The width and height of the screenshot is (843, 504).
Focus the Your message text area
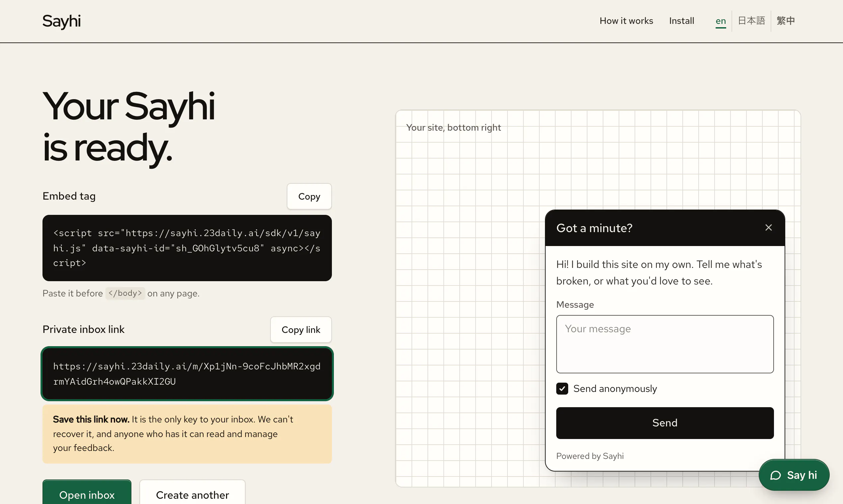point(664,344)
